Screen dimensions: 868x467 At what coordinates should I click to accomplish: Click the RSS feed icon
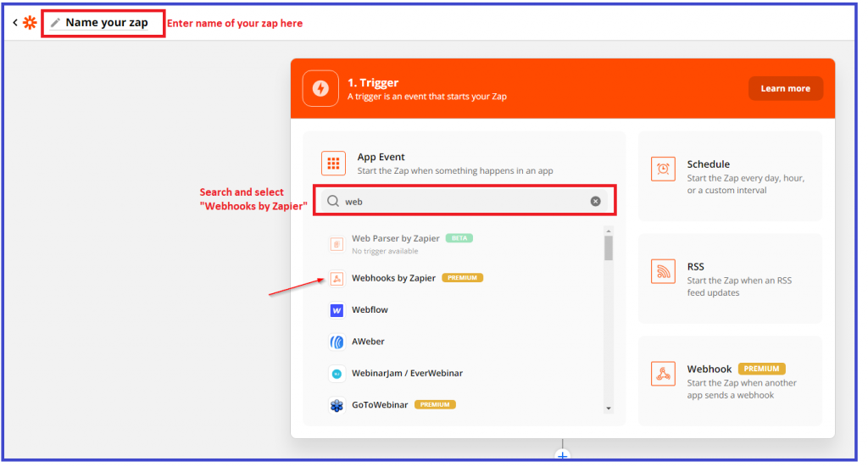(663, 272)
